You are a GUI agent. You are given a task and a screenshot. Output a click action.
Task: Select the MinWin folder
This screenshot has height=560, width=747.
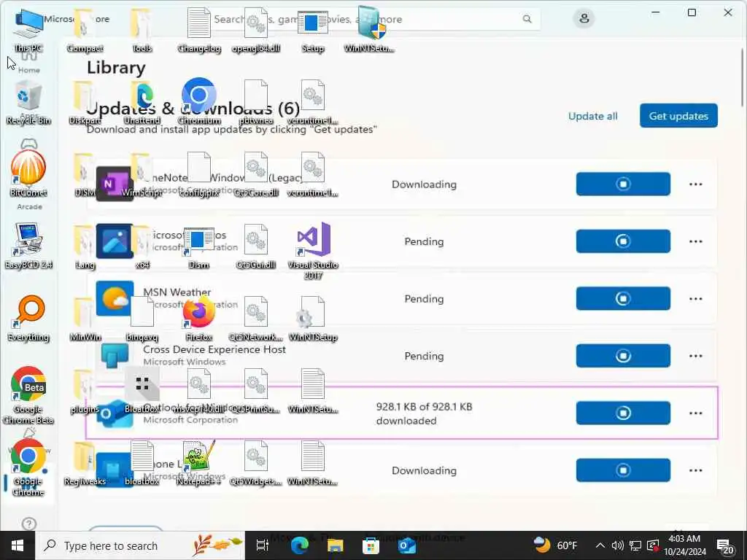[85, 319]
